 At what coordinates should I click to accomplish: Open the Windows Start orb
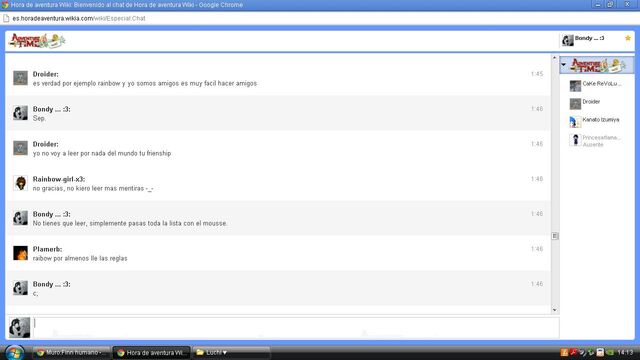(x=14, y=353)
